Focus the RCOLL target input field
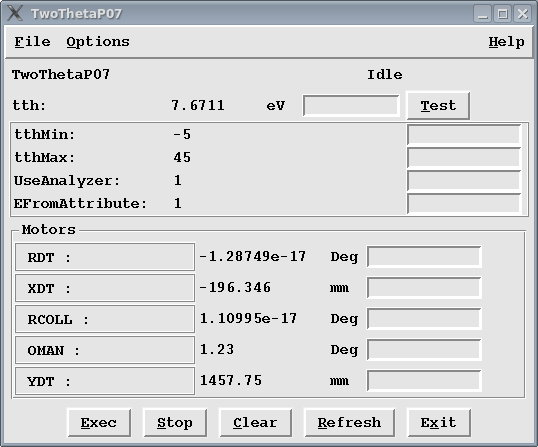538x447 pixels. pyautogui.click(x=424, y=319)
